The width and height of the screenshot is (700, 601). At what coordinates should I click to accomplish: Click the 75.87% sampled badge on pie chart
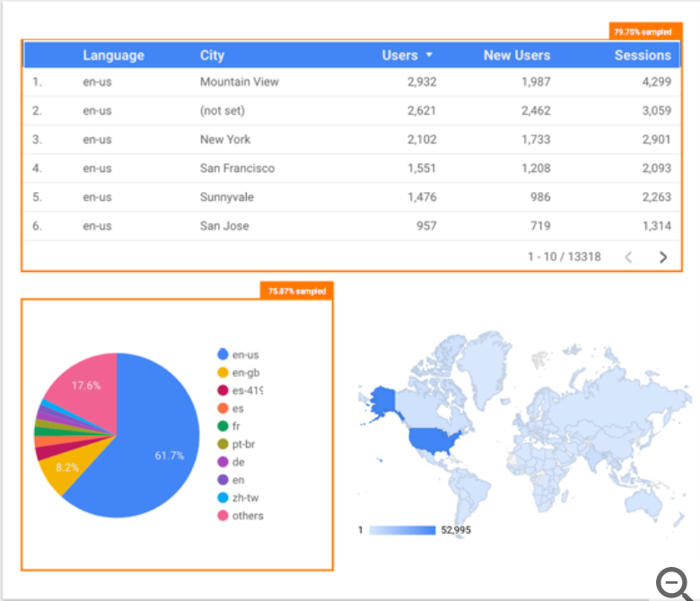tap(297, 291)
